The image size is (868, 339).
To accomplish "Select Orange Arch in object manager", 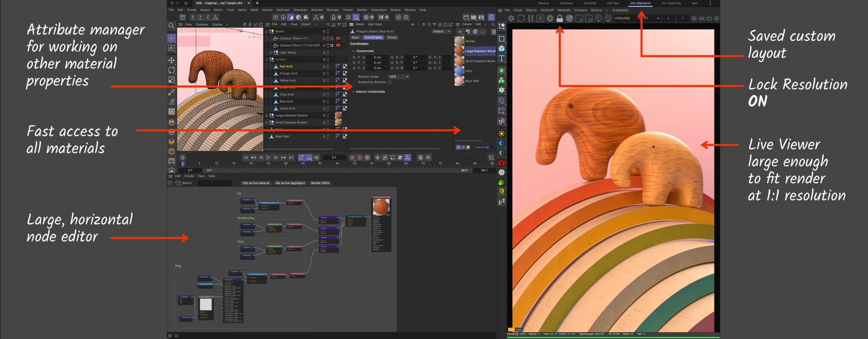I will [x=288, y=73].
